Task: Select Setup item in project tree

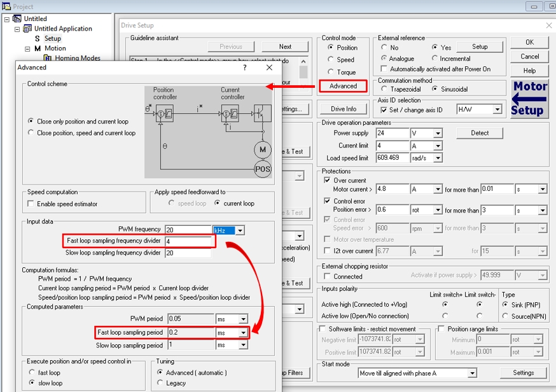Action: click(x=53, y=38)
